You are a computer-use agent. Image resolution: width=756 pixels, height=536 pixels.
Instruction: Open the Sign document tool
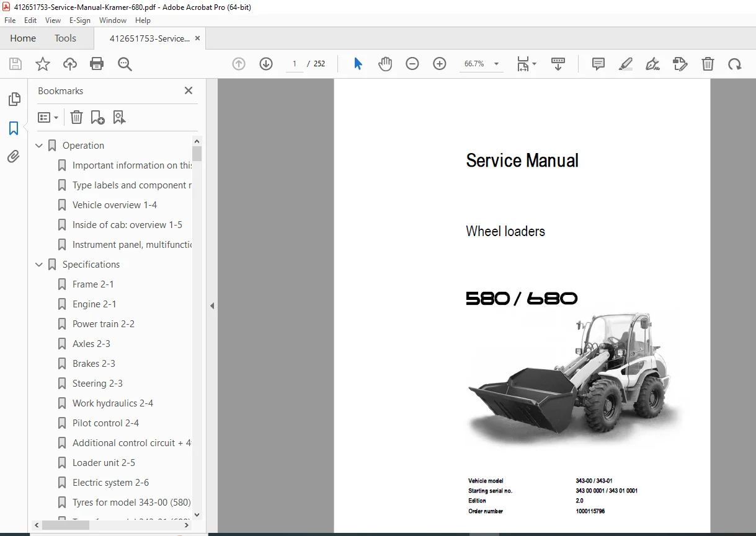[653, 64]
